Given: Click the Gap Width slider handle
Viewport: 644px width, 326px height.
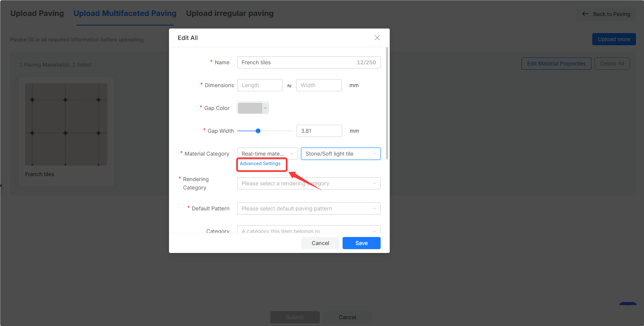Looking at the screenshot, I should [x=258, y=131].
